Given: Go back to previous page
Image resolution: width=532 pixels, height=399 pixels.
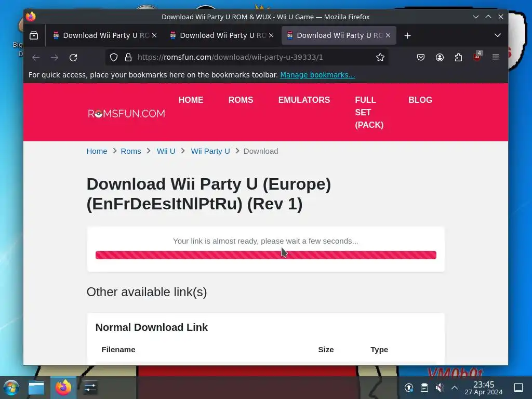Looking at the screenshot, I should 36,57.
